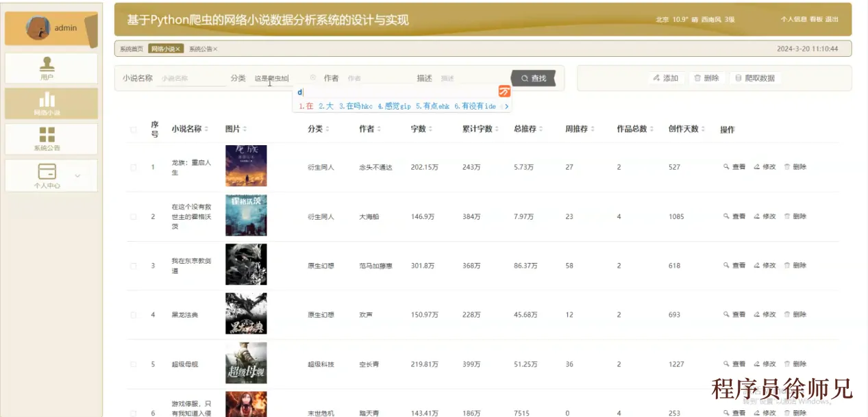Viewport: 868px width, 417px height.
Task: Expand the 个人中心 menu chevron
Action: point(77,176)
